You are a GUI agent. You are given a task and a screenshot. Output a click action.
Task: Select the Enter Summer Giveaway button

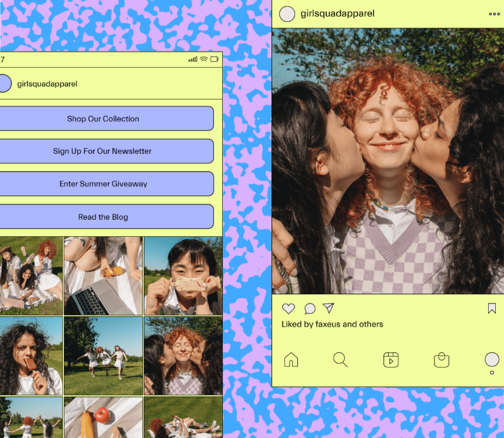click(x=103, y=184)
